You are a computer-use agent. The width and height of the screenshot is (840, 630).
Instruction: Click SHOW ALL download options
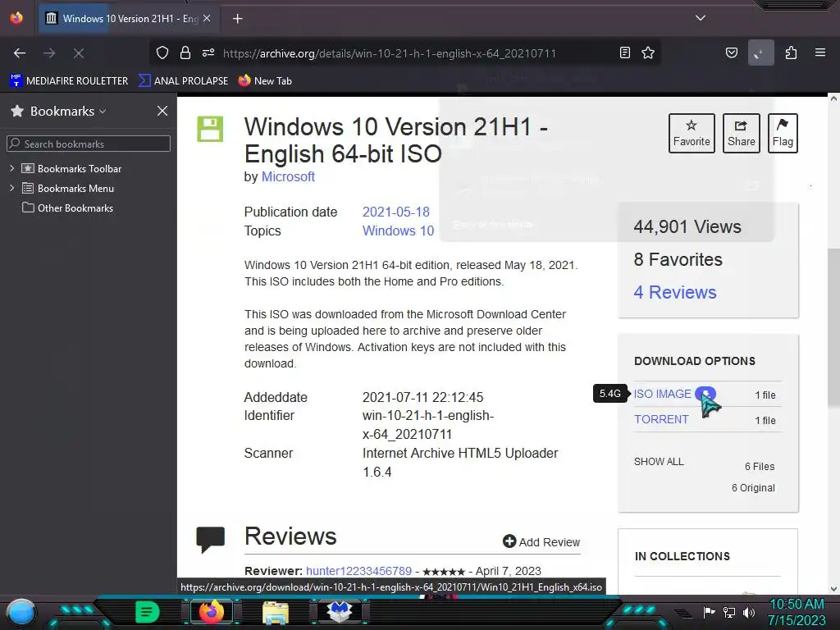(x=659, y=462)
